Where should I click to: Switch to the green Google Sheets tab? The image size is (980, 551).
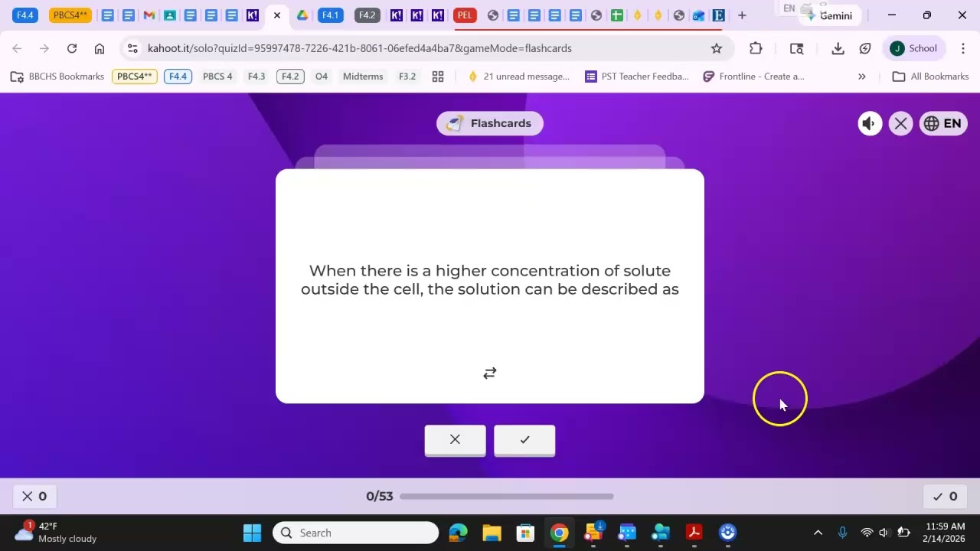[616, 15]
